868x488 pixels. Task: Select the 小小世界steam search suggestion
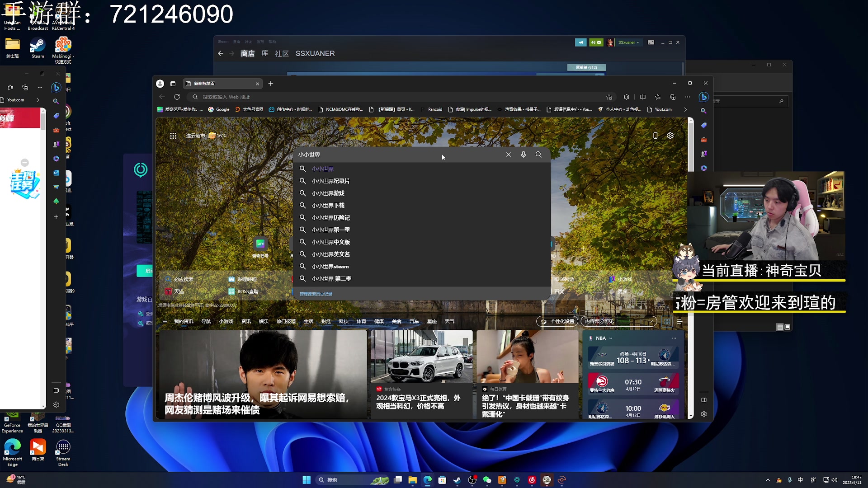330,267
